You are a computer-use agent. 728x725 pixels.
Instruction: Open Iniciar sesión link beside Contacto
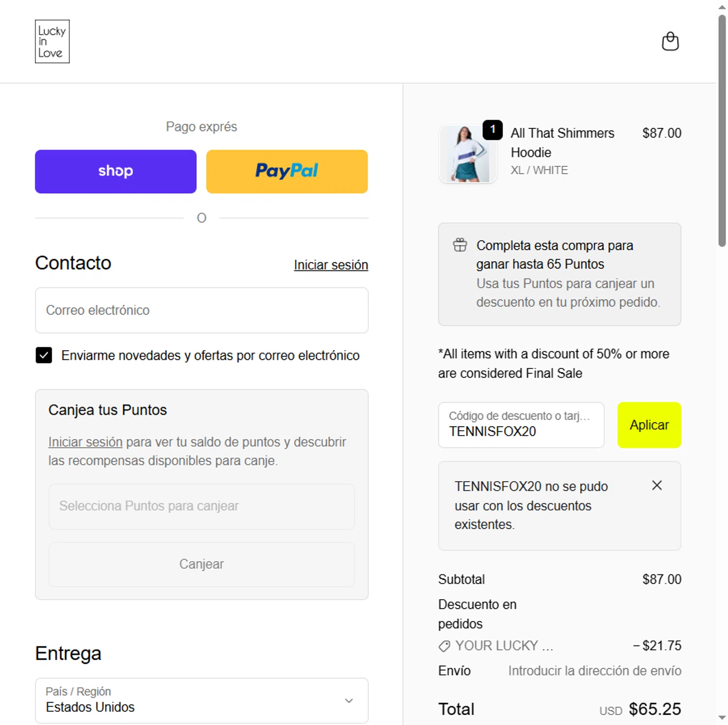[x=331, y=265]
